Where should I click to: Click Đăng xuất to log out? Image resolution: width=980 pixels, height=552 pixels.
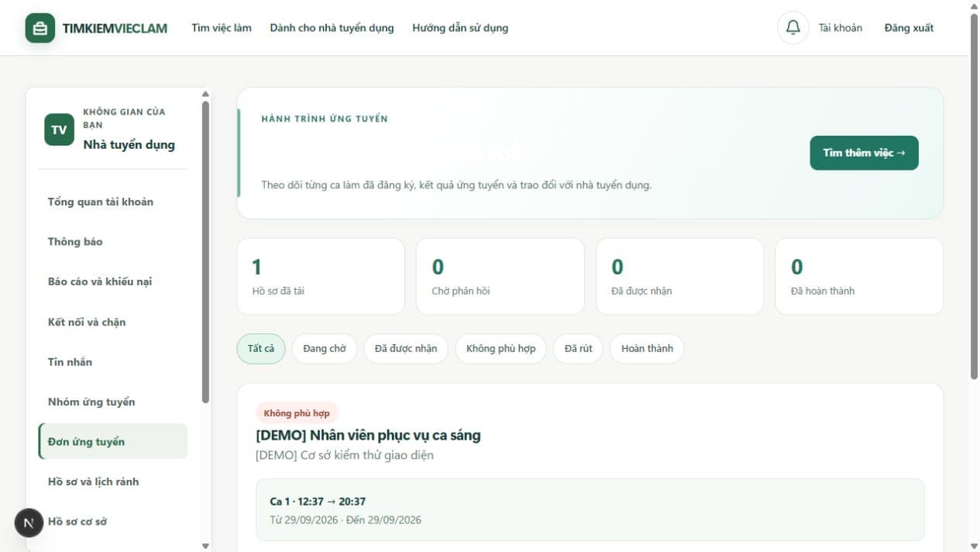click(909, 28)
